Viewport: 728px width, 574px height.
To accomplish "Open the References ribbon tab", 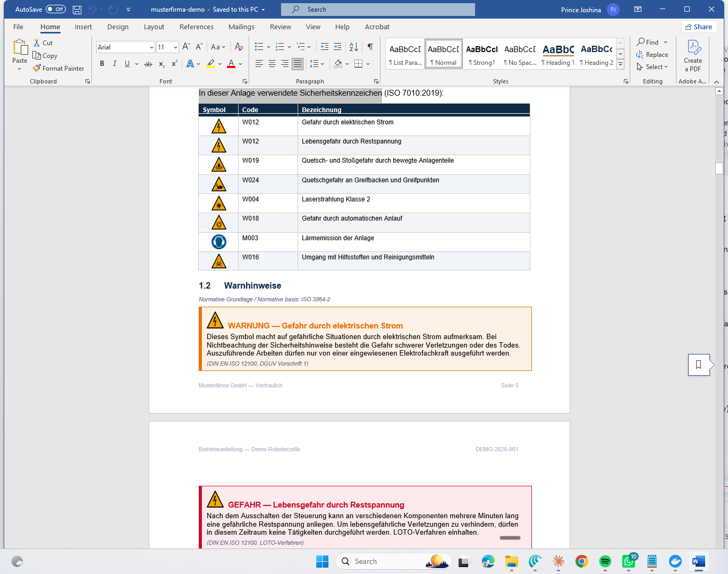I will pos(197,27).
